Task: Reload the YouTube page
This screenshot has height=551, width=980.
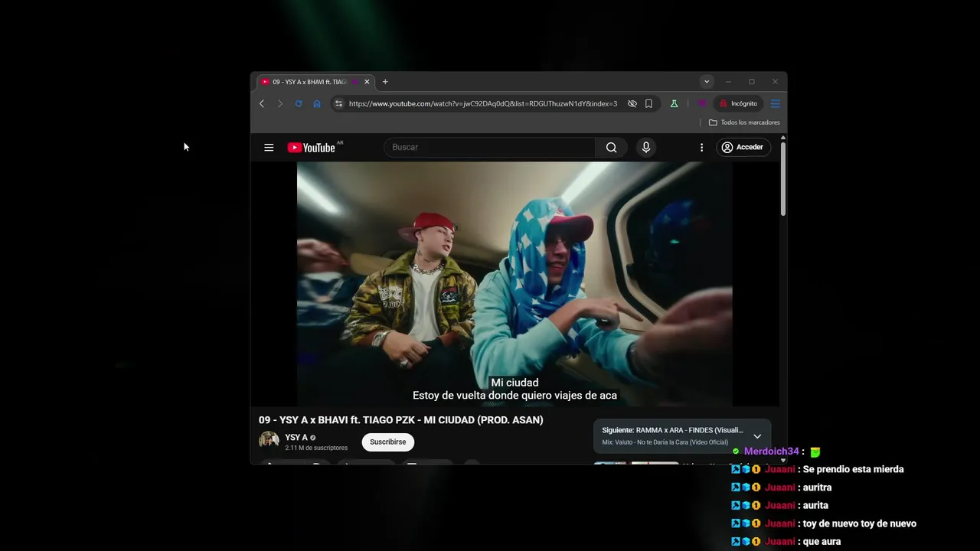Action: 299,103
